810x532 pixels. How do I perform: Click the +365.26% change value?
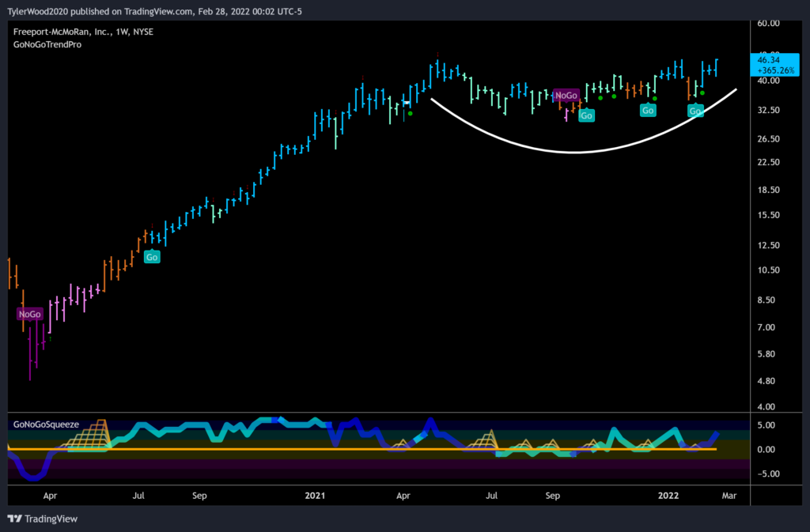(775, 70)
